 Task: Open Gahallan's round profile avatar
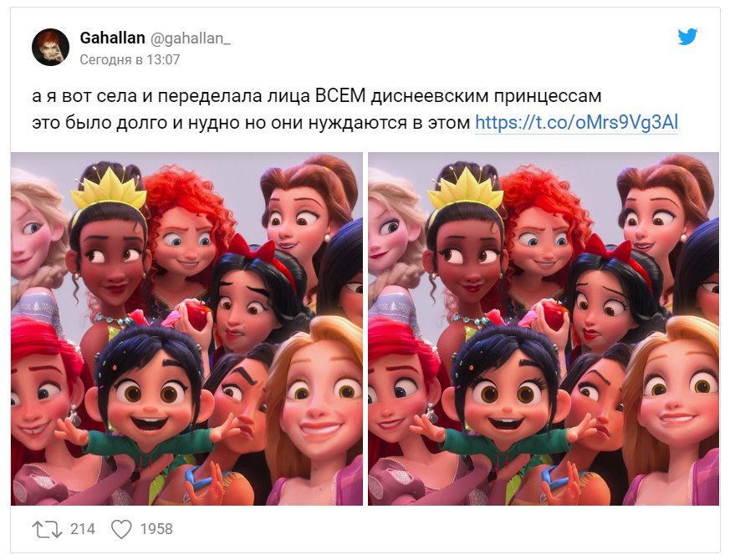[50, 47]
